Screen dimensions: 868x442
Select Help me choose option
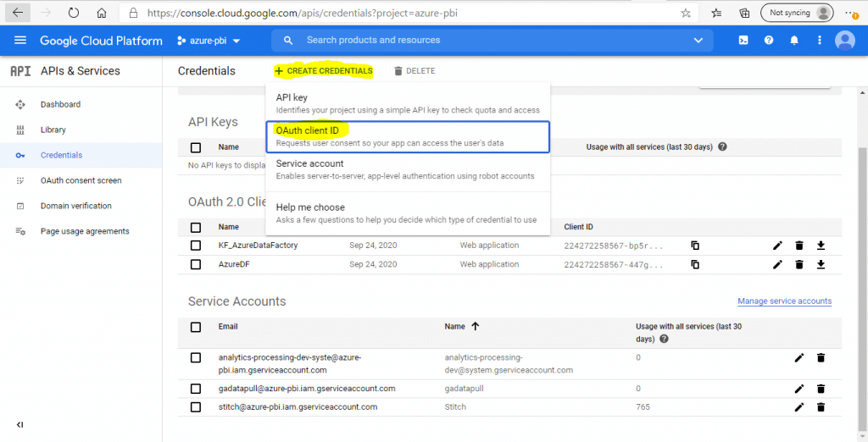[408, 213]
